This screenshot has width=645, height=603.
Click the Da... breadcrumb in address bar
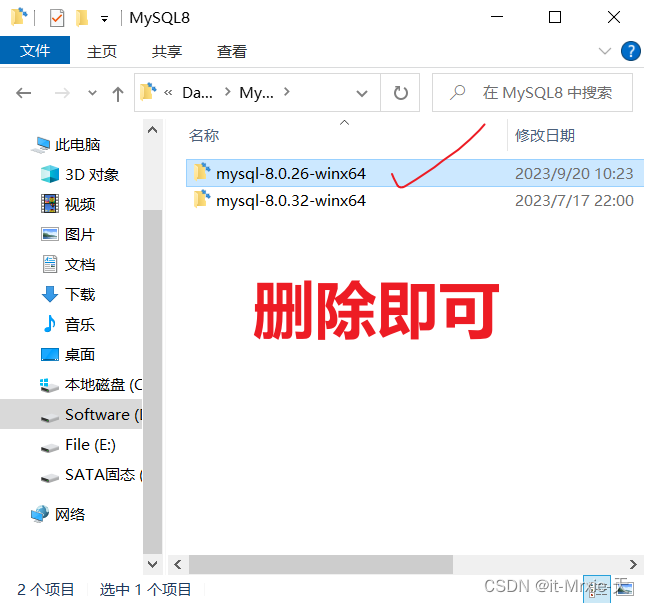click(197, 93)
